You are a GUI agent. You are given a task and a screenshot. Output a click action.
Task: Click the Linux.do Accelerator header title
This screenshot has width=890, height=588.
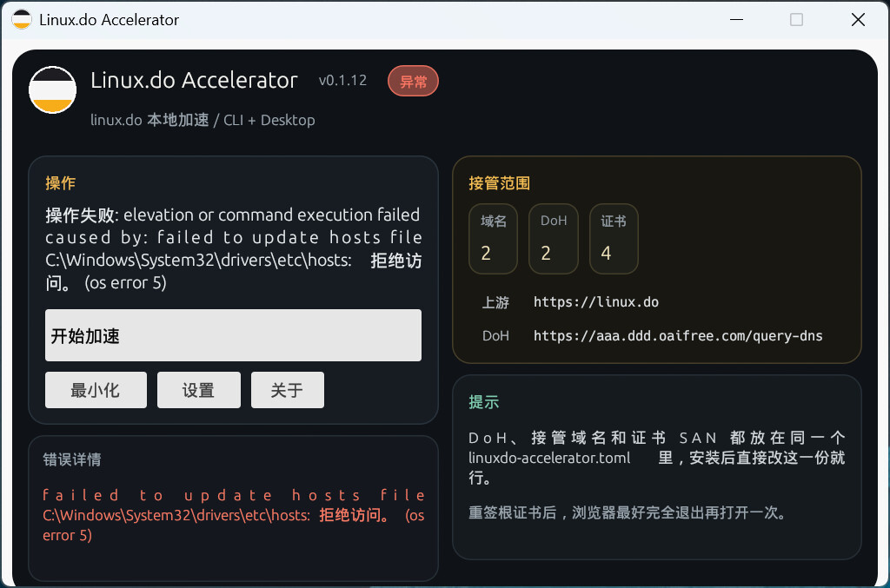tap(194, 81)
